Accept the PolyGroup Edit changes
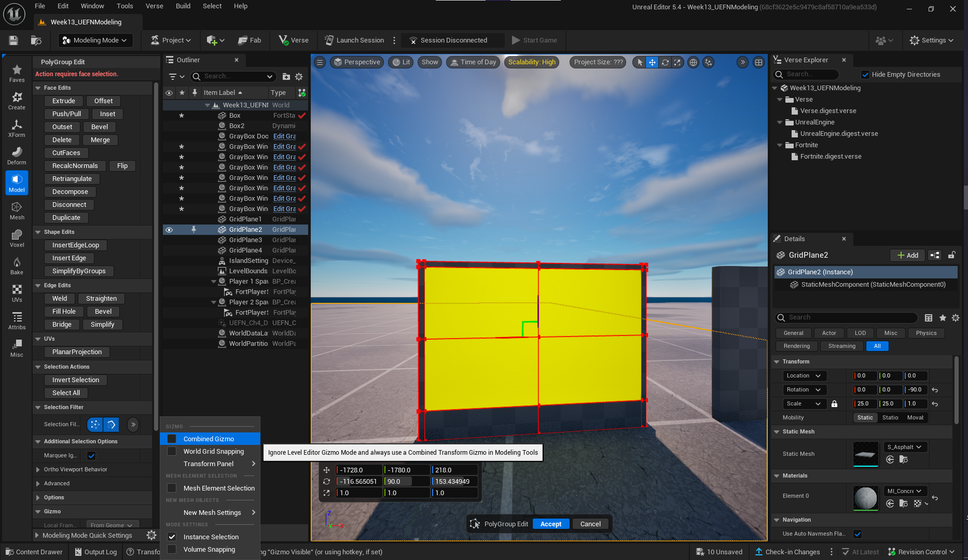The image size is (968, 560). [551, 524]
